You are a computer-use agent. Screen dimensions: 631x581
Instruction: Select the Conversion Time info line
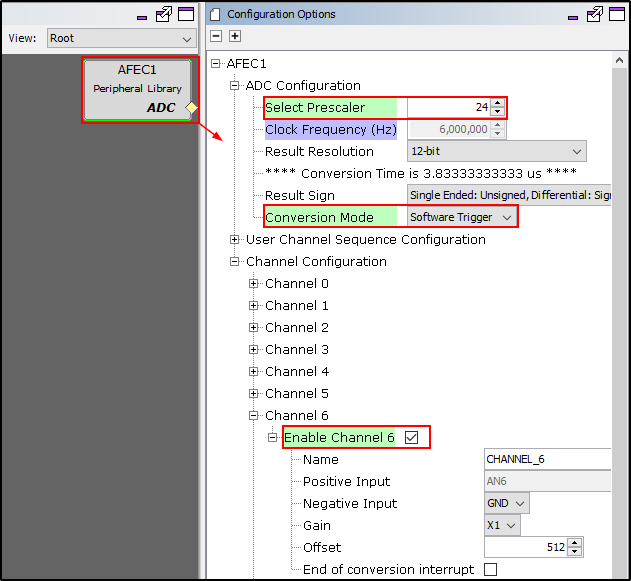click(421, 173)
